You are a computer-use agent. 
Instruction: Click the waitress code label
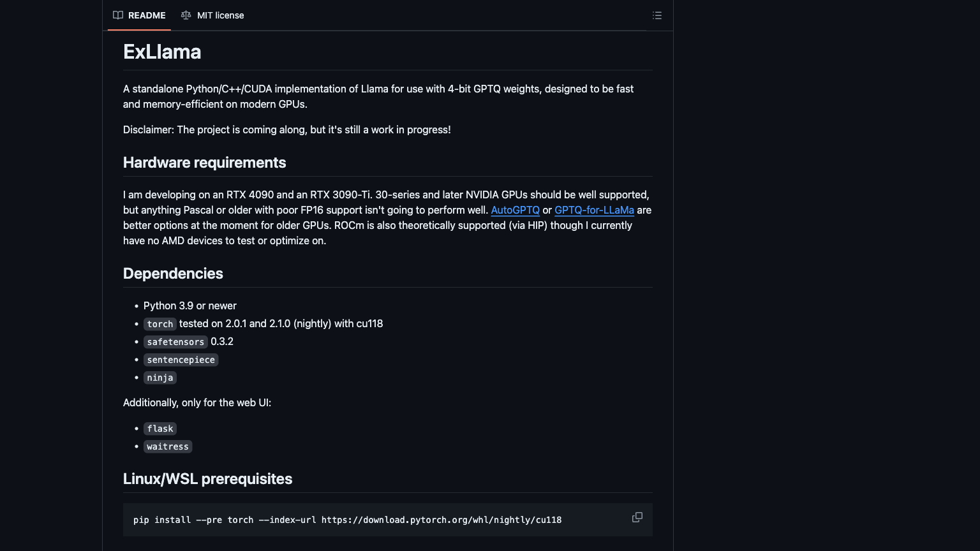pyautogui.click(x=167, y=446)
